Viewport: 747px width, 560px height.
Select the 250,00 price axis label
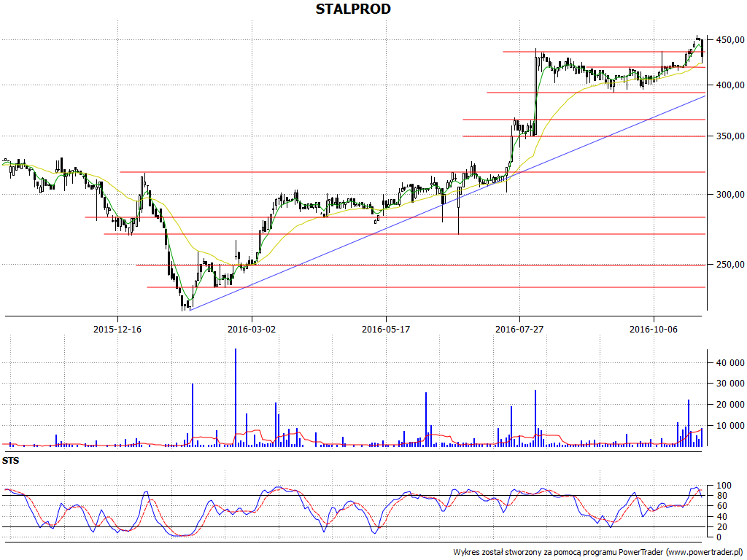[729, 264]
